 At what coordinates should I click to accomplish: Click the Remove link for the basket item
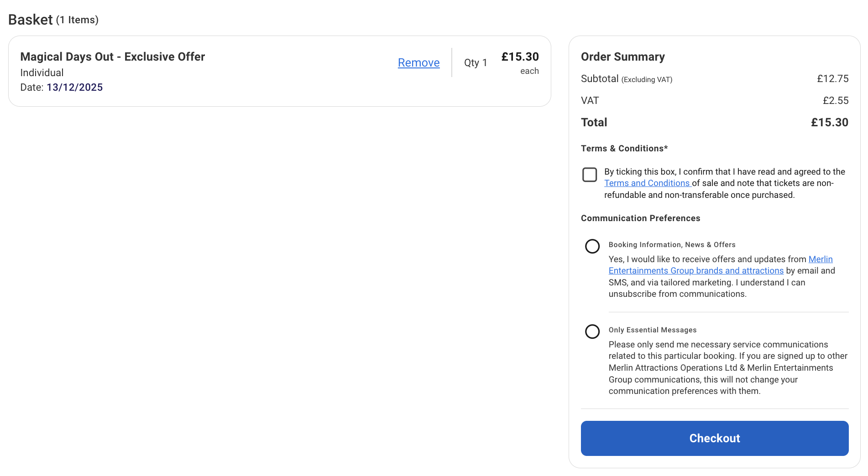[x=418, y=63]
